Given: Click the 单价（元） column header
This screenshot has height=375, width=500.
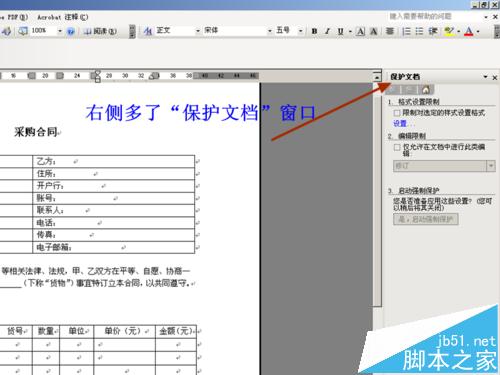Looking at the screenshot, I should (125, 331).
